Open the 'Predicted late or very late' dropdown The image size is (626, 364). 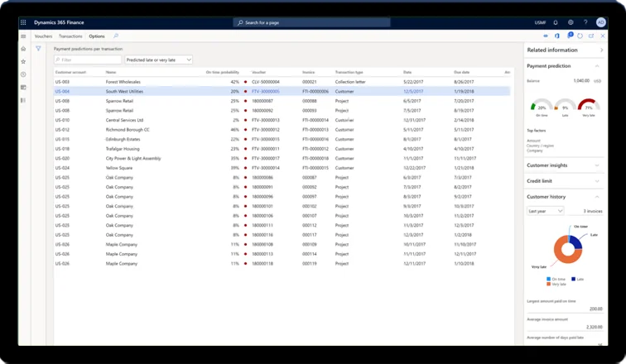(x=158, y=60)
